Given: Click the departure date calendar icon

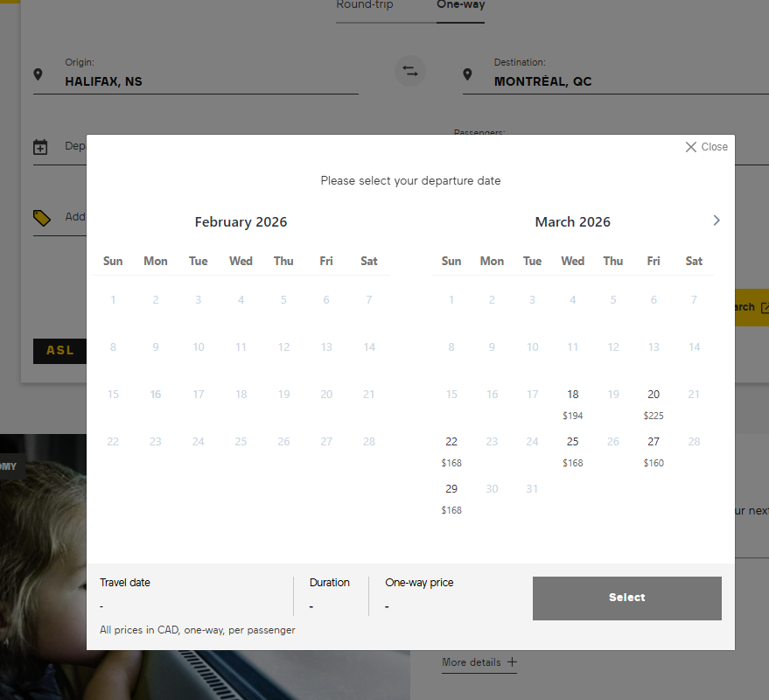Looking at the screenshot, I should pyautogui.click(x=40, y=146).
